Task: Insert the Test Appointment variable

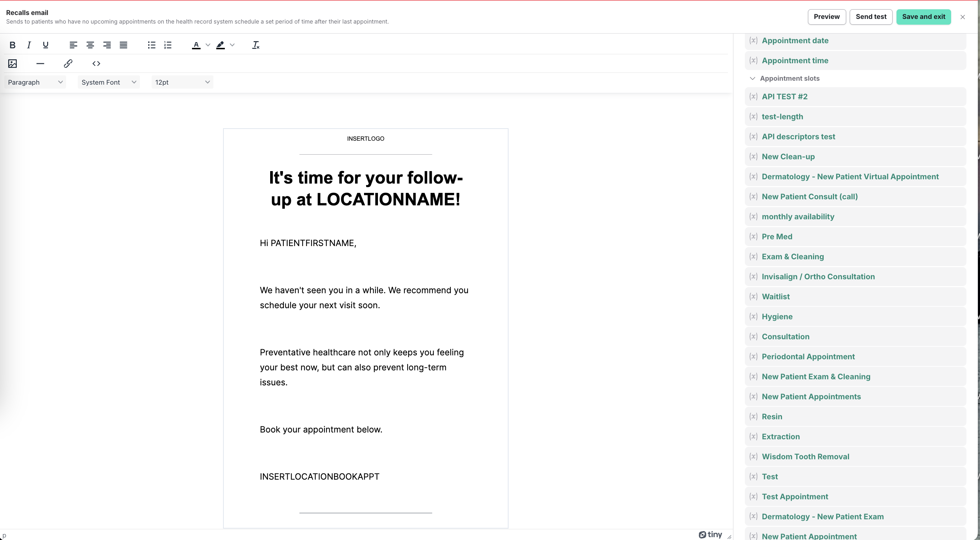Action: [855, 496]
